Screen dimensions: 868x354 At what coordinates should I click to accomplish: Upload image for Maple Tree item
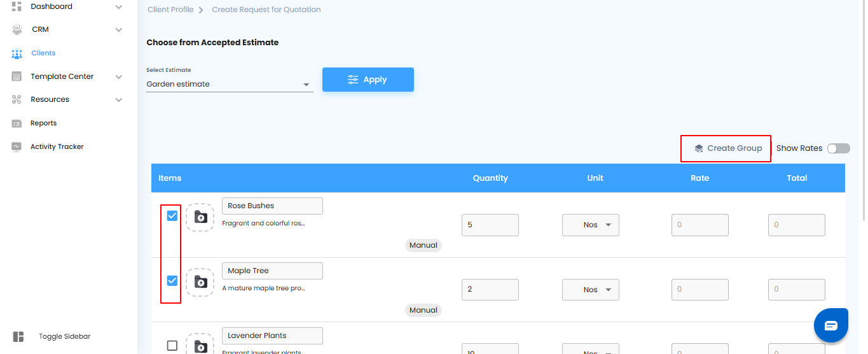click(200, 282)
